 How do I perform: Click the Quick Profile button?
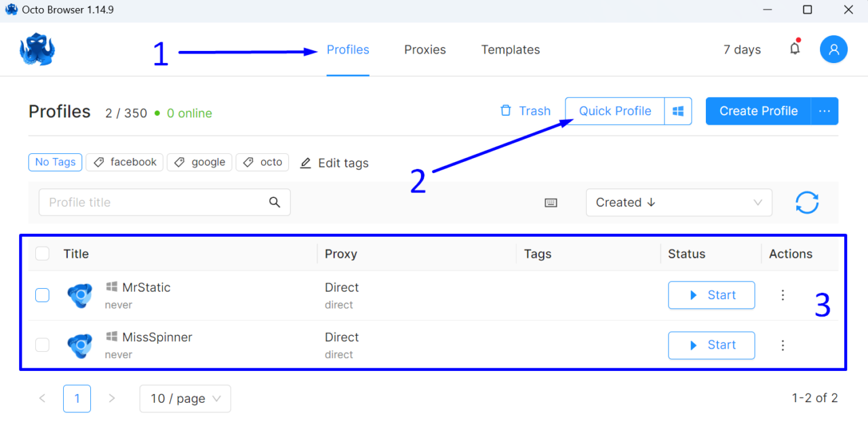click(x=614, y=111)
